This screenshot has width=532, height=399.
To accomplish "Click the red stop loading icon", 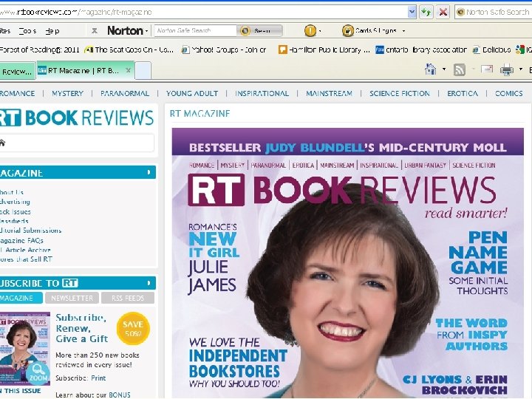I will [443, 13].
